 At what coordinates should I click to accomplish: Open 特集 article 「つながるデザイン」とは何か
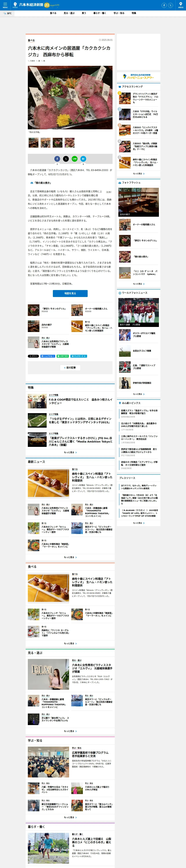[70, 420]
